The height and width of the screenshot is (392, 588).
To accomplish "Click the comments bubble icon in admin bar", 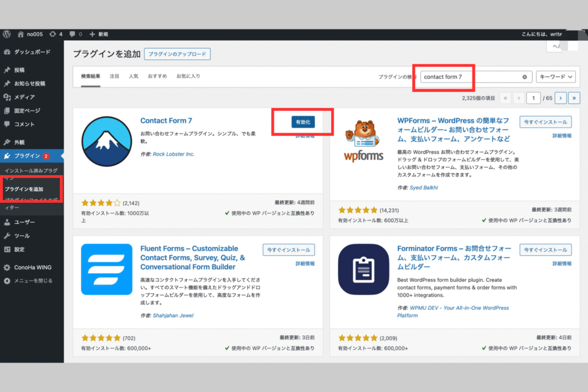I will [72, 34].
